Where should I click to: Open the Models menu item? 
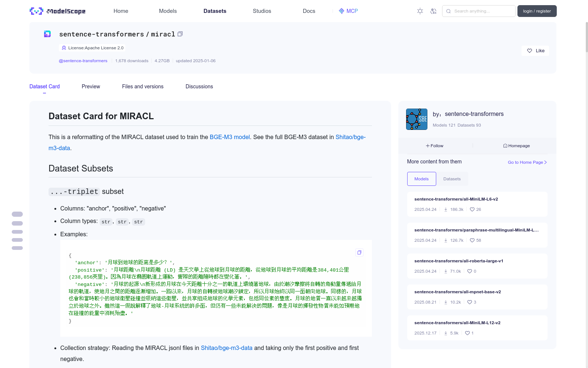(x=168, y=11)
